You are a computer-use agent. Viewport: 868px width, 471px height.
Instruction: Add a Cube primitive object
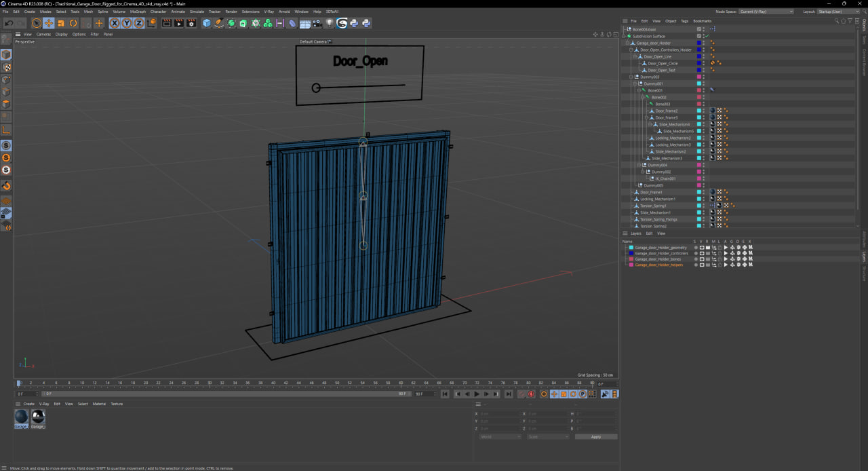[207, 23]
